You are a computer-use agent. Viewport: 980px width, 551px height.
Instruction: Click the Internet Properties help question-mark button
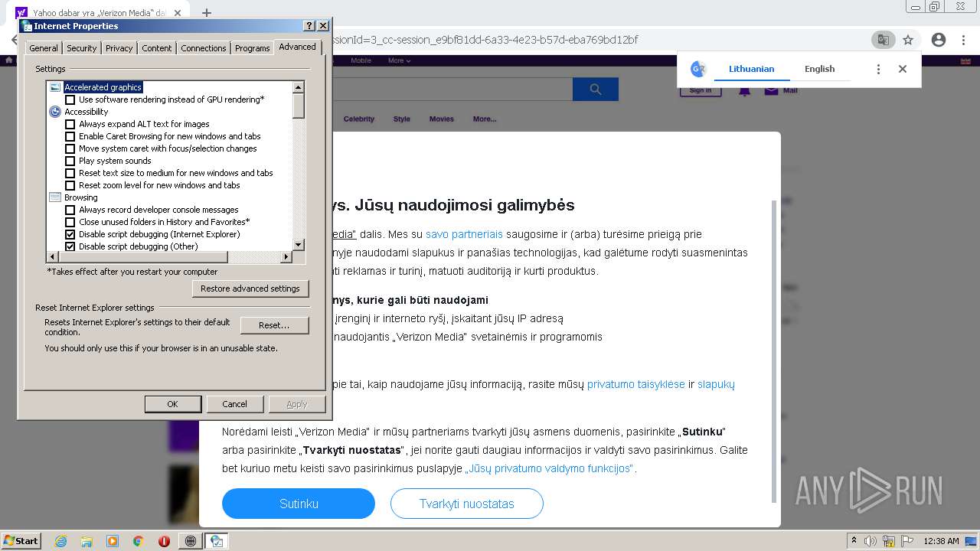click(309, 26)
